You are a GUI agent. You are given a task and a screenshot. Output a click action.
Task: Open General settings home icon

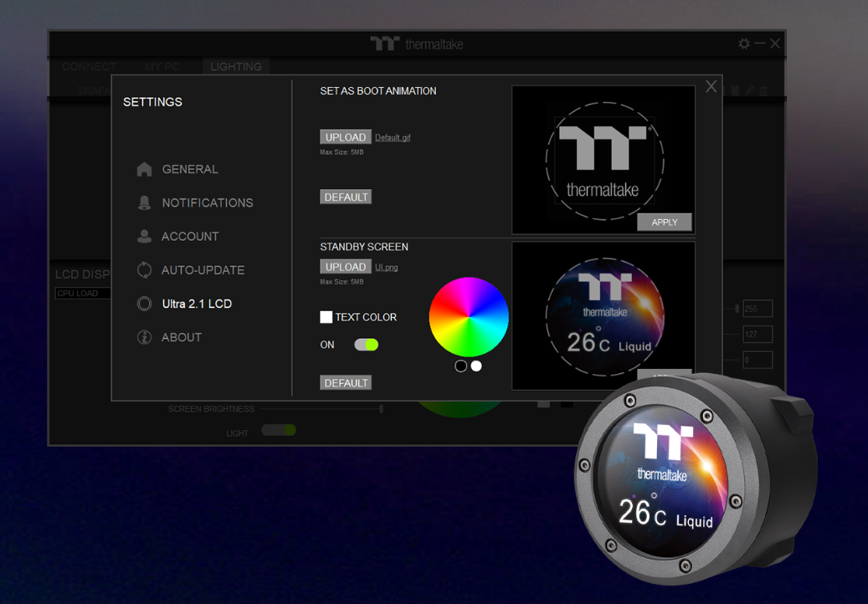coord(145,169)
